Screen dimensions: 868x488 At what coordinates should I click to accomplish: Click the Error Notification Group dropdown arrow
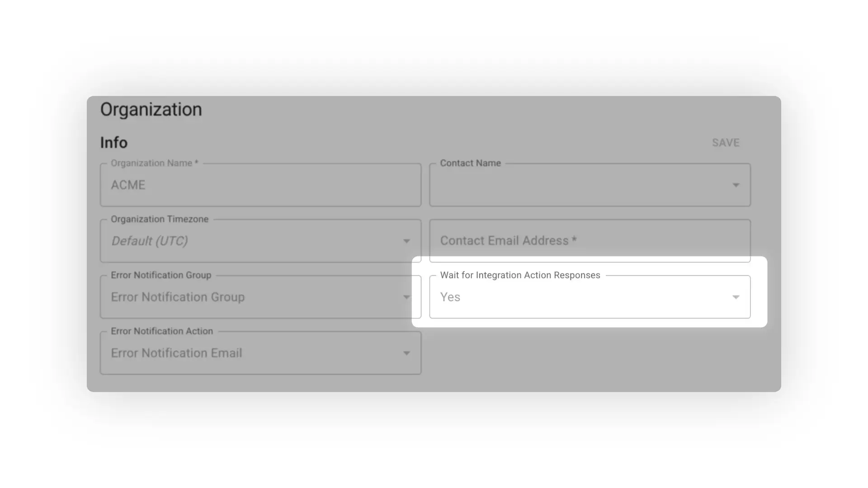[x=406, y=297]
